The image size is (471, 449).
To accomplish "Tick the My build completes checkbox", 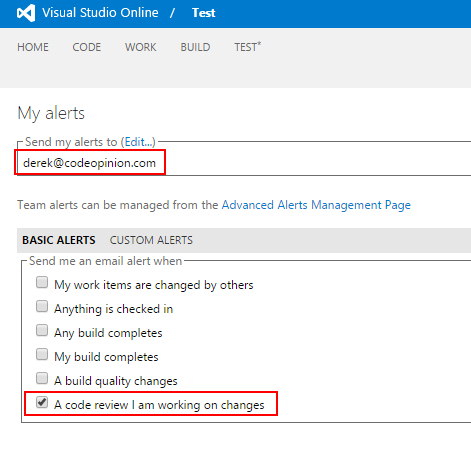I will coord(42,354).
